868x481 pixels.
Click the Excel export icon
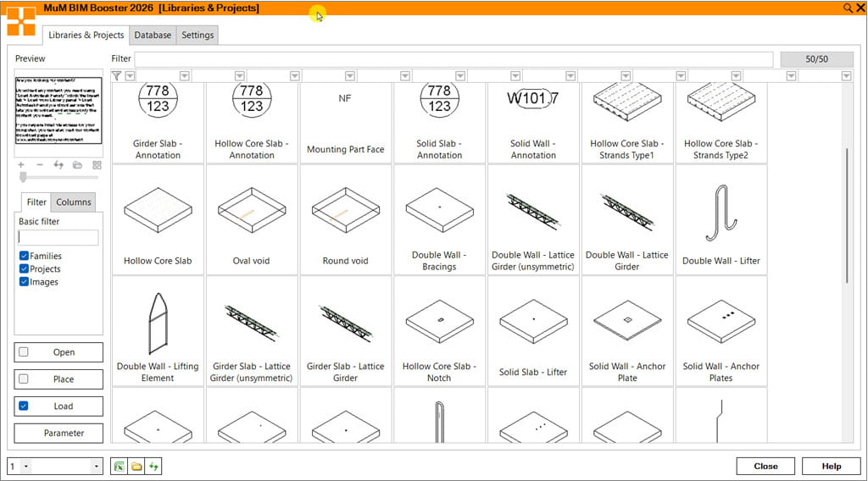tap(120, 467)
